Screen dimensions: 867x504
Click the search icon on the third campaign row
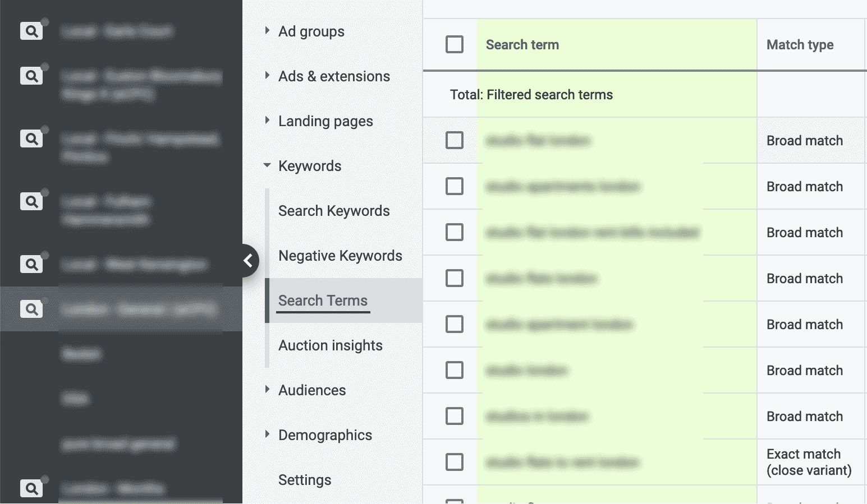(31, 138)
